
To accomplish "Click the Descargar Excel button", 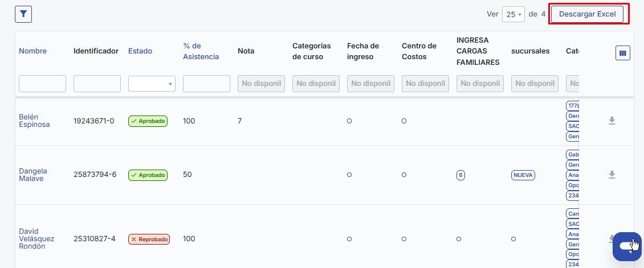I will tap(587, 14).
